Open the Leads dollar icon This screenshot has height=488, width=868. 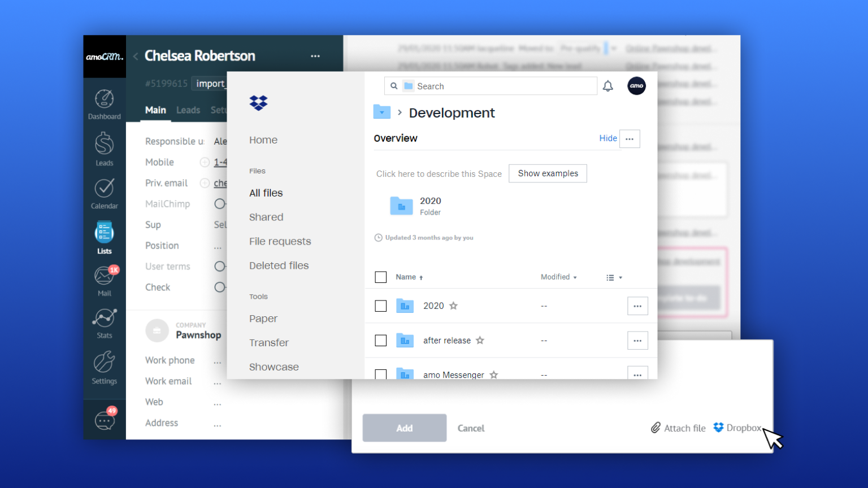(x=104, y=145)
